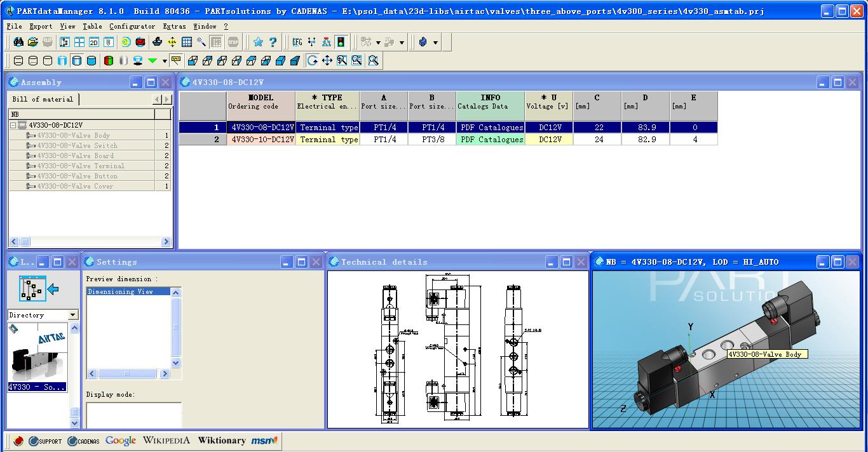
Task: Click the last solid blue box view icon
Action: [295, 60]
